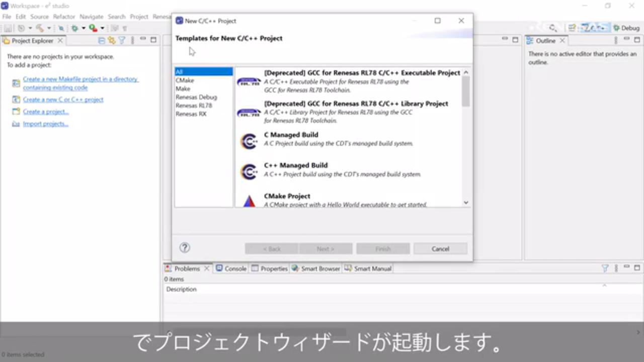Open the Project menu
Viewport: 644px width, 362px height.
pyautogui.click(x=139, y=17)
